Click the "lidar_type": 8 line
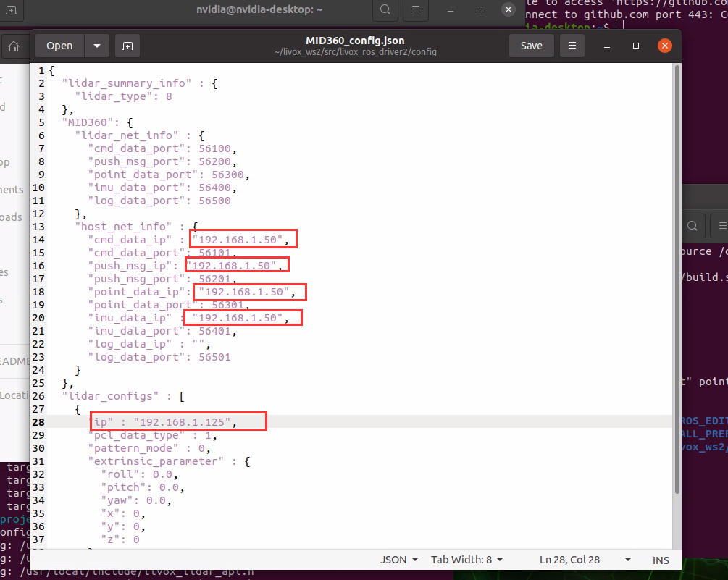The width and height of the screenshot is (728, 580). click(123, 96)
